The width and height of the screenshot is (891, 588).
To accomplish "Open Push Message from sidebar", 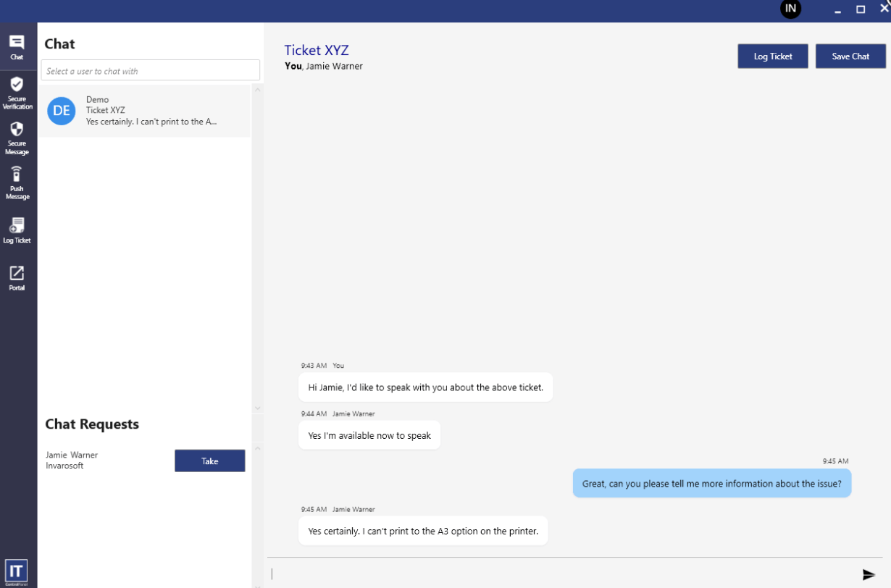I will 17,182.
